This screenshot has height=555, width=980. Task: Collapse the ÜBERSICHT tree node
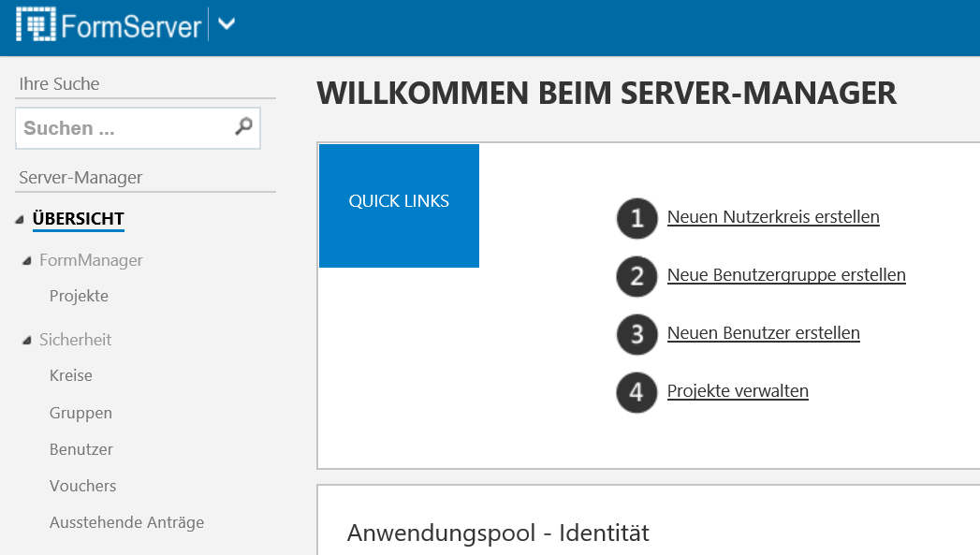pyautogui.click(x=20, y=219)
